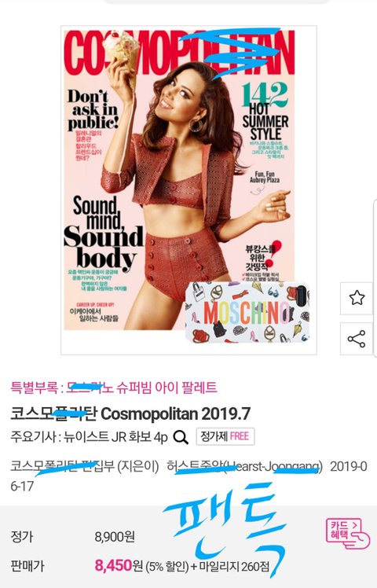Click the 정가제 FREE badge
The height and width of the screenshot is (588, 377).
[225, 436]
